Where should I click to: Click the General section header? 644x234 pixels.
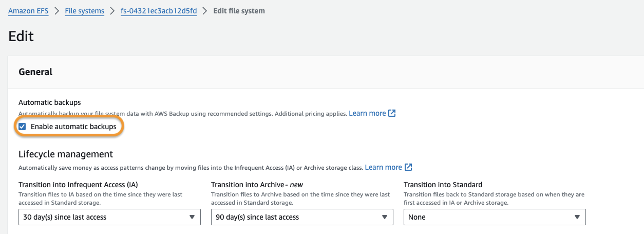click(x=35, y=72)
